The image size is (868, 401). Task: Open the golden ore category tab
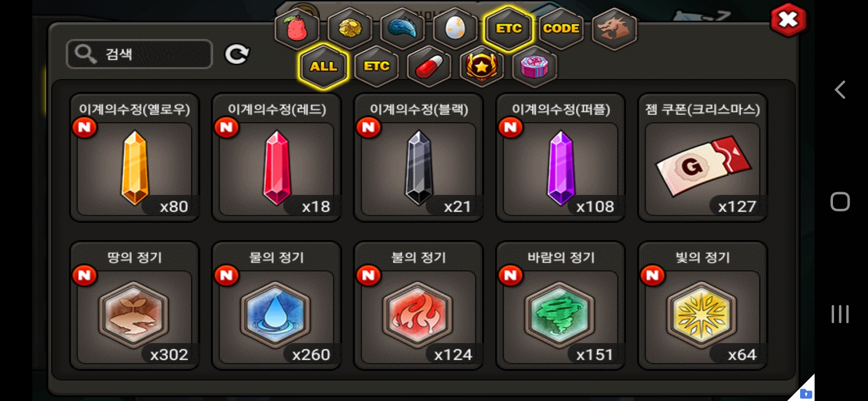(x=350, y=29)
